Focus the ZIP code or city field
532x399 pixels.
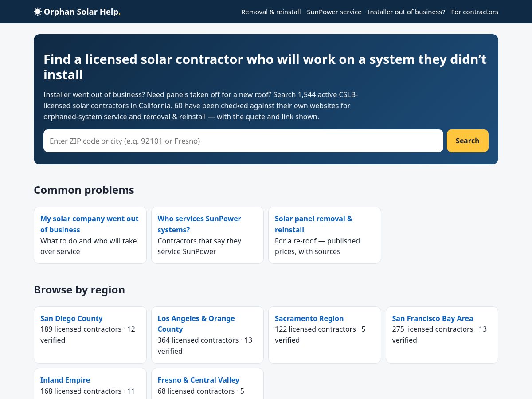[243, 141]
